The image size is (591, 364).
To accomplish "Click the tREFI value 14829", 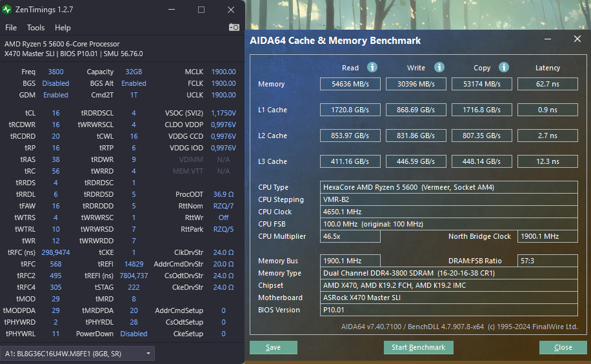I will click(134, 264).
